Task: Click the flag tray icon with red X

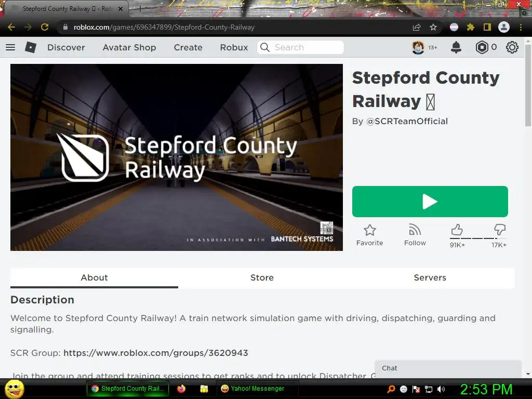Action: [416, 389]
